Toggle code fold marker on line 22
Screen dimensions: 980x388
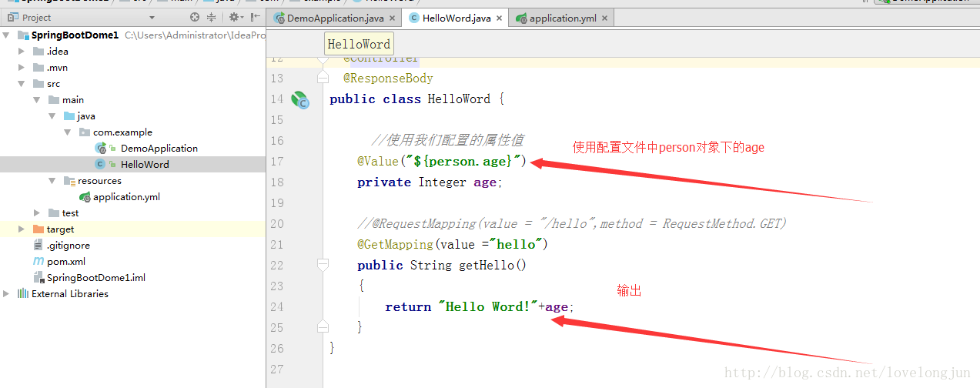323,265
